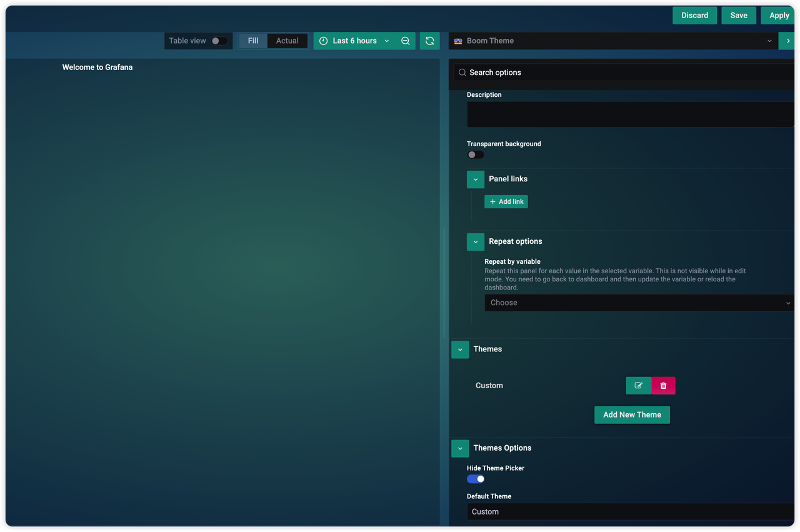Viewport: 800px width, 532px height.
Task: Click the Add New Theme button
Action: 632,414
